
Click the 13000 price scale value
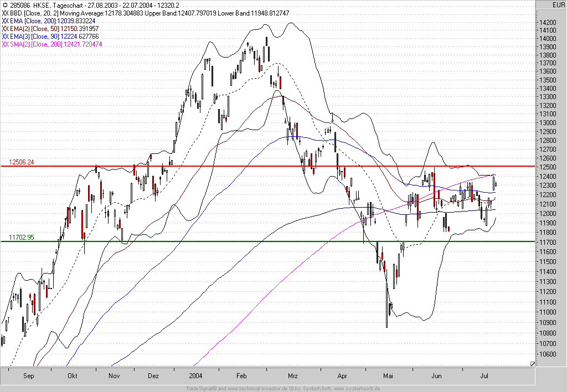point(548,123)
